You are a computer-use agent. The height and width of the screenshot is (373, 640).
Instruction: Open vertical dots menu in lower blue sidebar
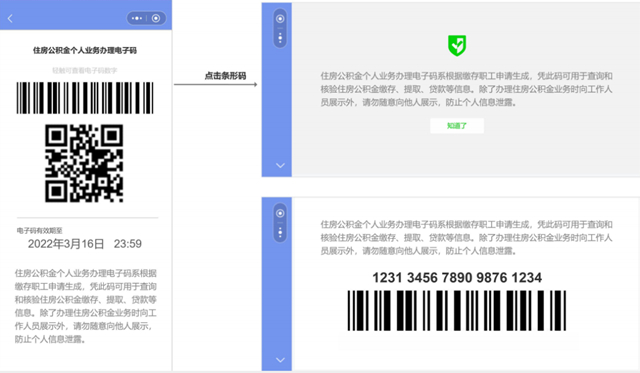280,233
